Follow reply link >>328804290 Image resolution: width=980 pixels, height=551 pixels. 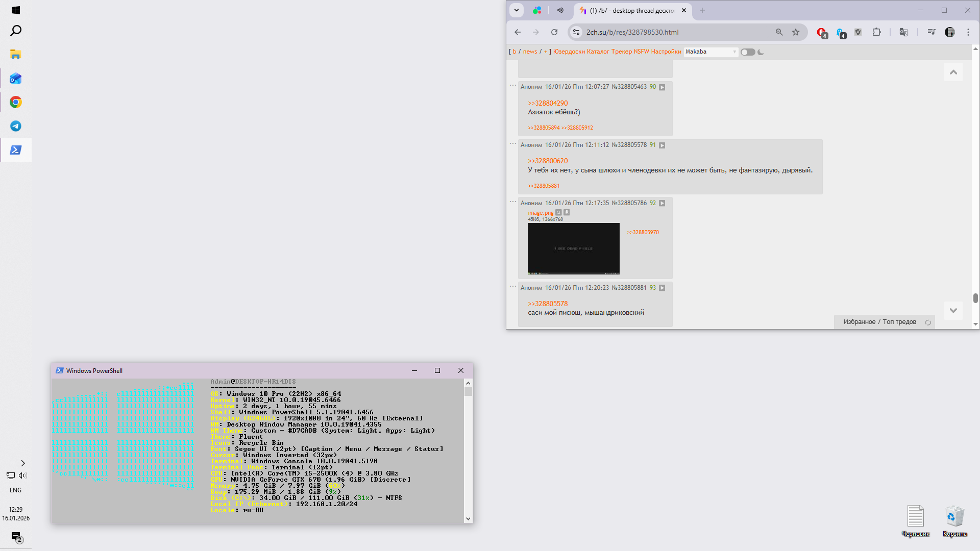pos(548,103)
